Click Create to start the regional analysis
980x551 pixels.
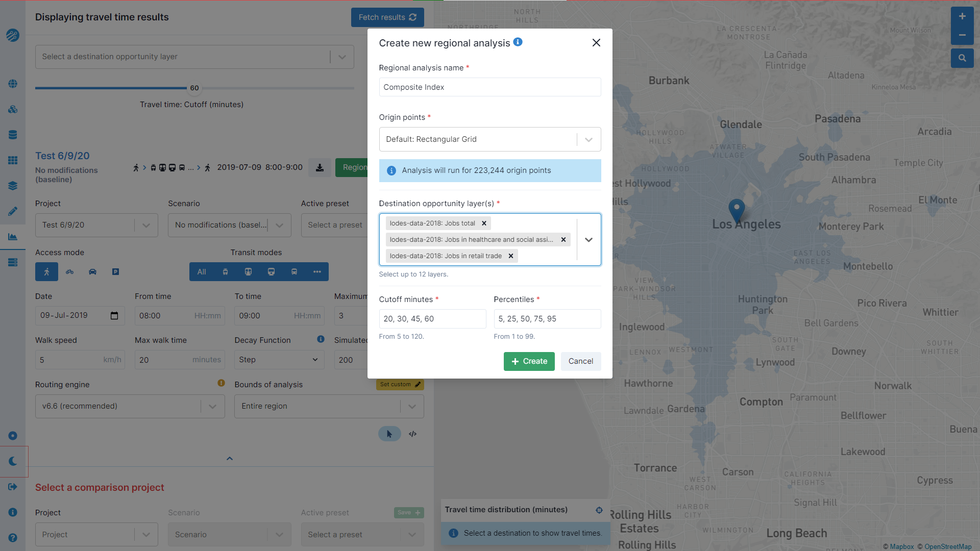pyautogui.click(x=529, y=361)
